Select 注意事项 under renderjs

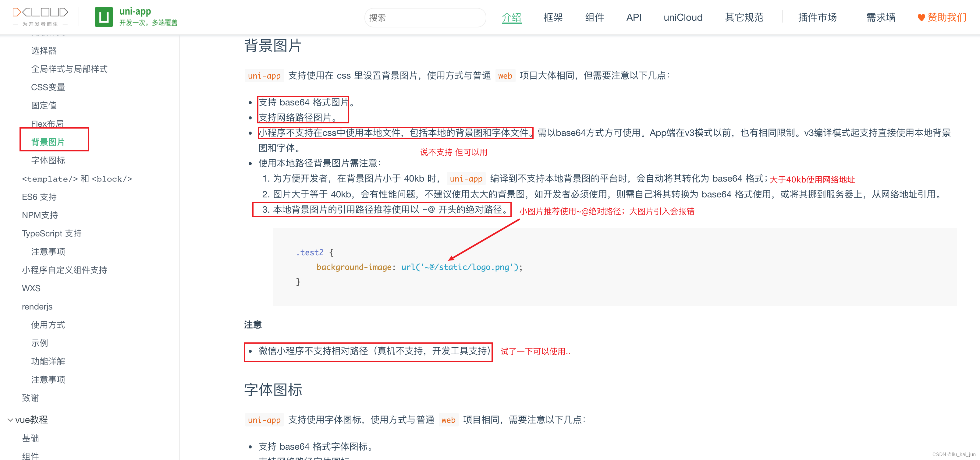(48, 379)
